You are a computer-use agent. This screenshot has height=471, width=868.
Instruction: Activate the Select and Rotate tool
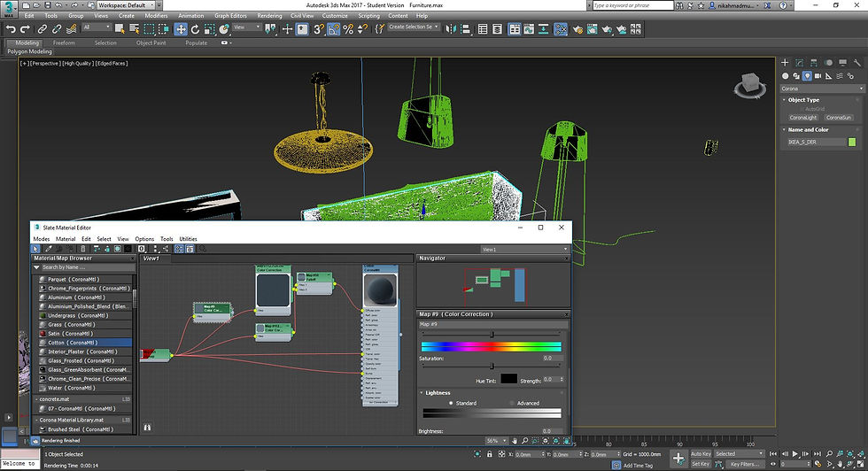[x=195, y=29]
